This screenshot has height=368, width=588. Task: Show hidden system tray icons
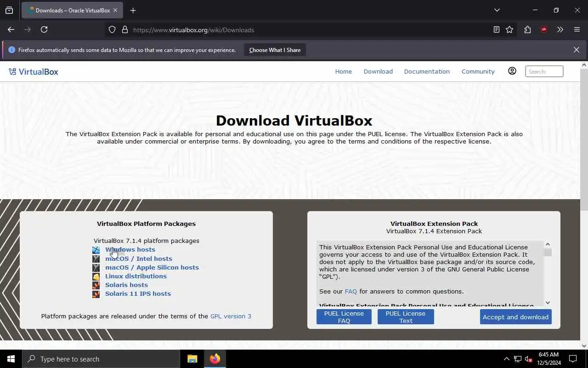pos(506,359)
